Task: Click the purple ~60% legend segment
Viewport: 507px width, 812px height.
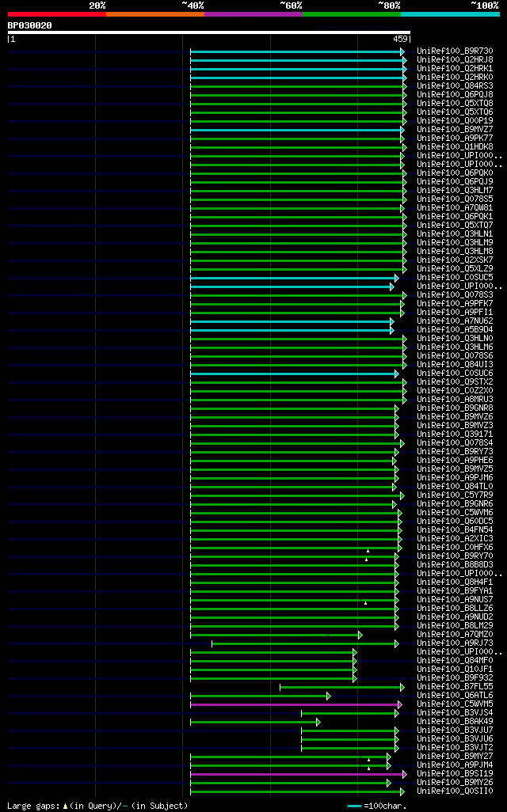Action: tap(253, 14)
